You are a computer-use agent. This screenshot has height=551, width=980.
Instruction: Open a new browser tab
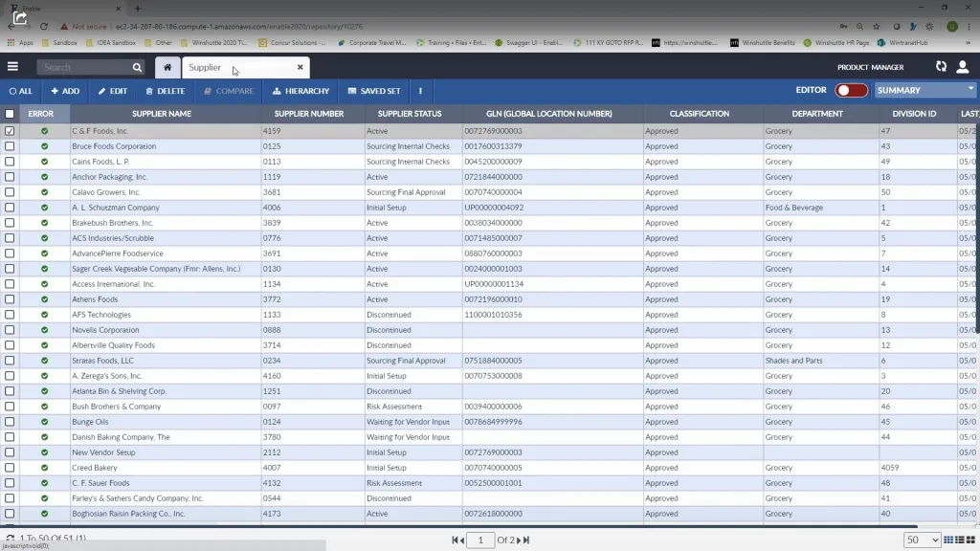[x=138, y=8]
